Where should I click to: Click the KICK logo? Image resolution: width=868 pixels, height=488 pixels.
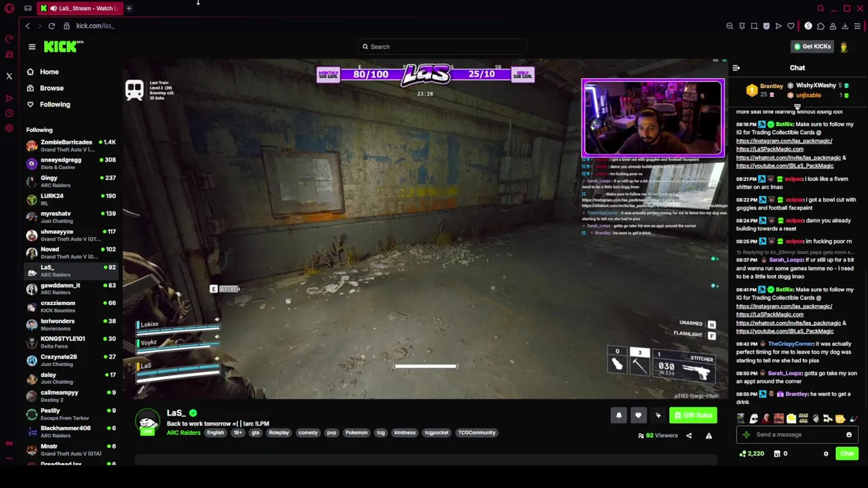(63, 46)
